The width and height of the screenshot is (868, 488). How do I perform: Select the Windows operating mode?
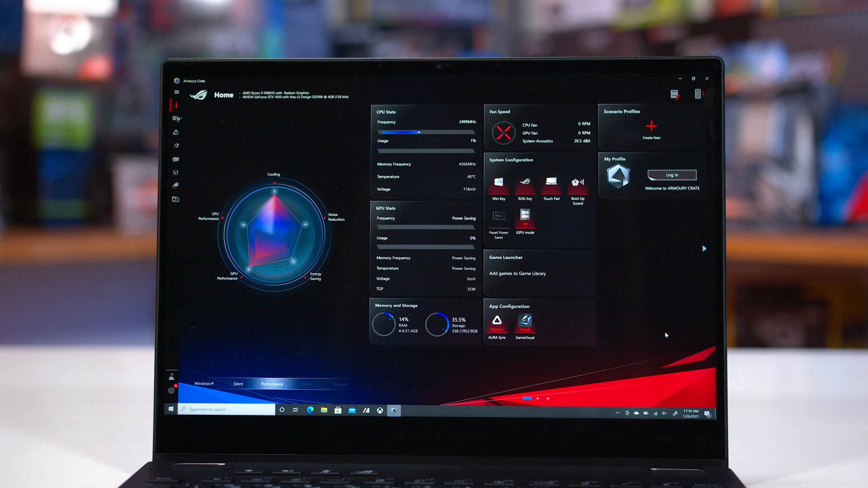pyautogui.click(x=204, y=384)
